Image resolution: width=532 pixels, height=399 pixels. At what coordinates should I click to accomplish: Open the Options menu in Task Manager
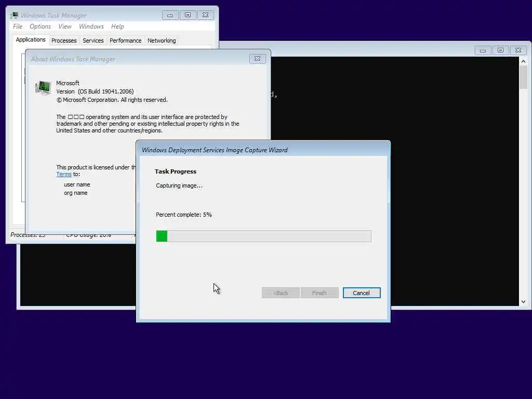click(40, 26)
